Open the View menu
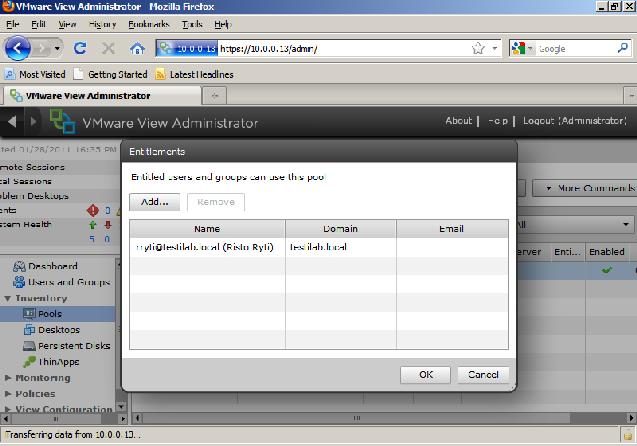The width and height of the screenshot is (637, 446). click(67, 24)
